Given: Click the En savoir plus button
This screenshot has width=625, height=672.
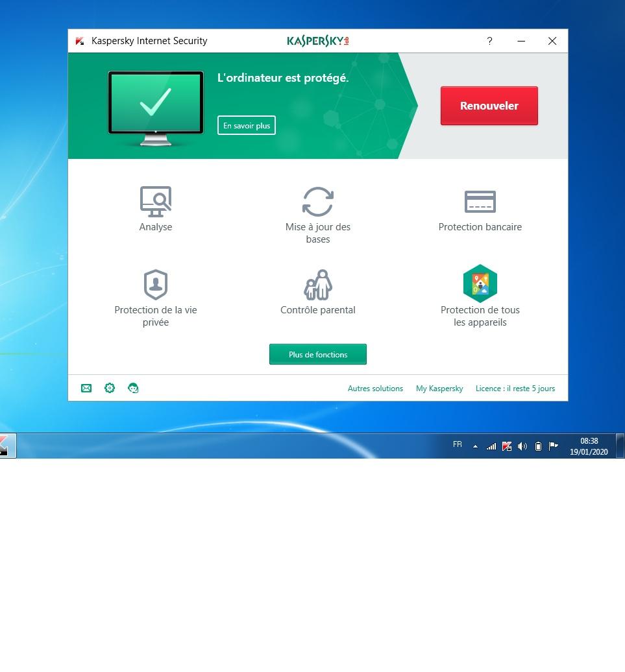Looking at the screenshot, I should click(247, 126).
